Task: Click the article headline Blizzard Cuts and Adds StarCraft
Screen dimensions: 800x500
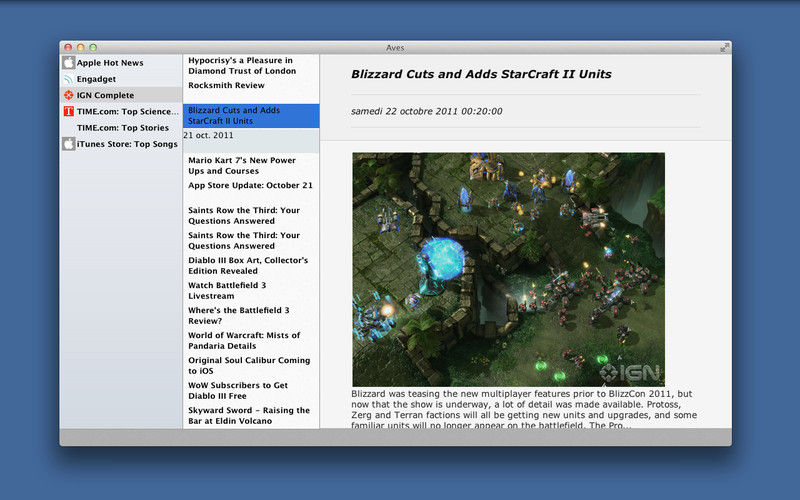Action: [x=481, y=74]
